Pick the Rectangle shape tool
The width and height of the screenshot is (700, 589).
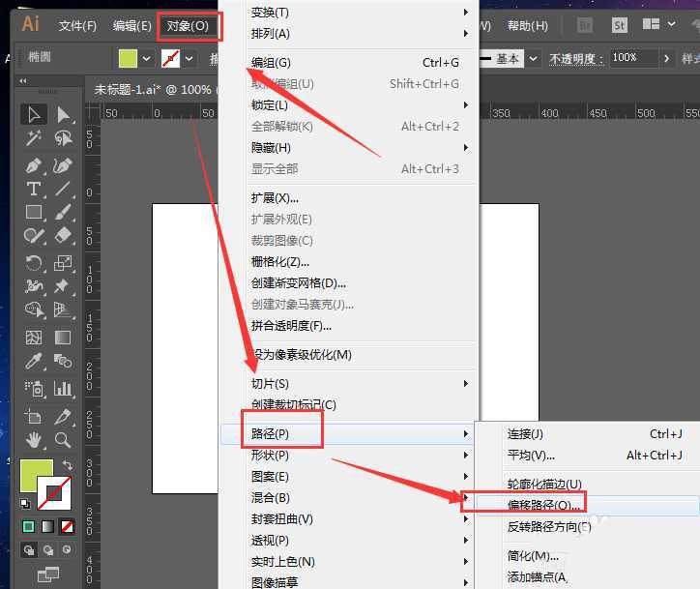click(34, 212)
